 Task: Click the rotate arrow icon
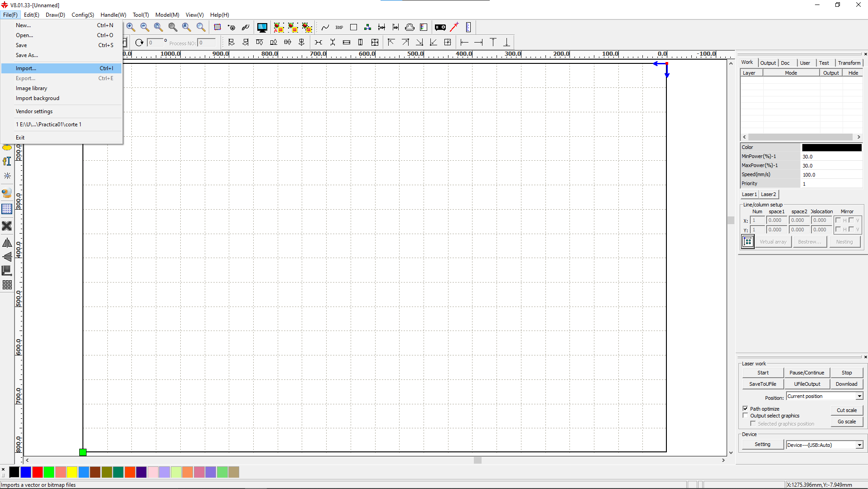[139, 43]
